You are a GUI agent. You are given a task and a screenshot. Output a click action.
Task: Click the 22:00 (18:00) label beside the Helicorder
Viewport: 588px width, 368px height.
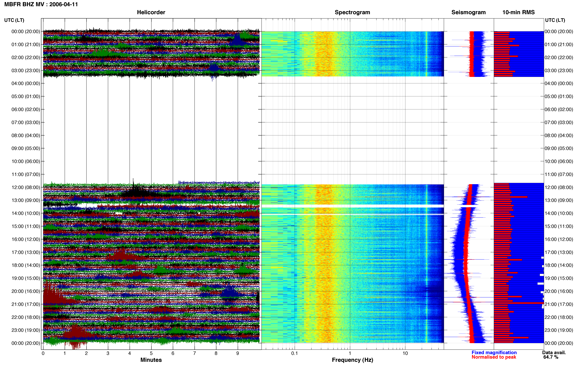(x=26, y=317)
